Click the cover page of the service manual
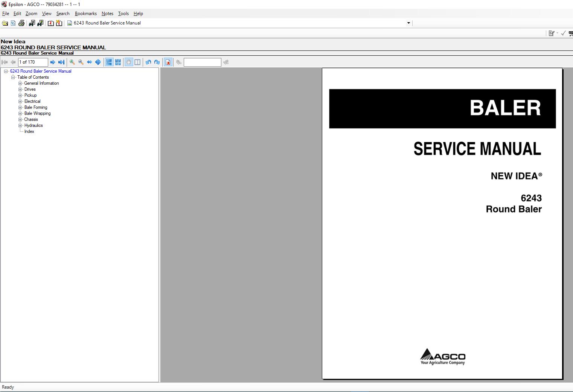This screenshot has height=392, width=573. [442, 224]
